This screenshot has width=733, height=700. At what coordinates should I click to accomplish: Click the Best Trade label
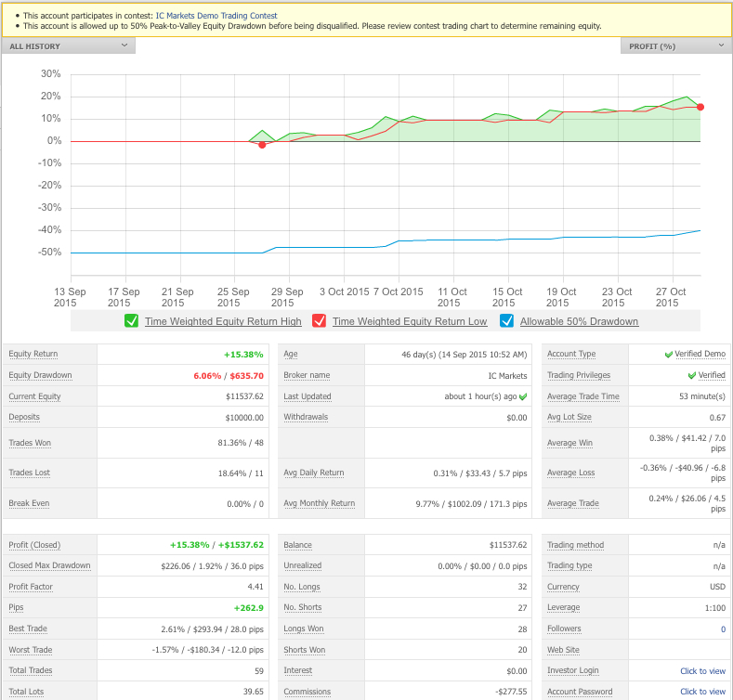28,629
